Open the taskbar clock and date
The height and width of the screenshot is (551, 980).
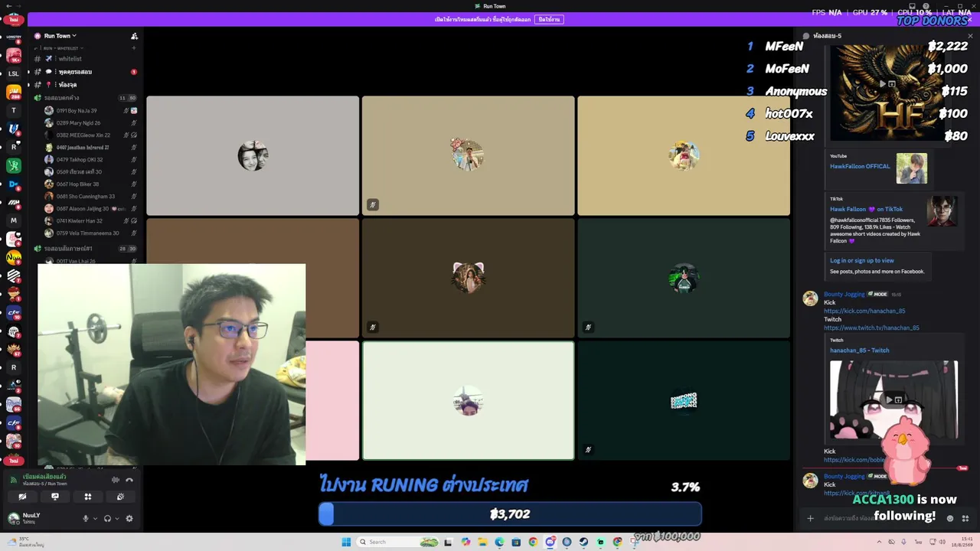(962, 542)
